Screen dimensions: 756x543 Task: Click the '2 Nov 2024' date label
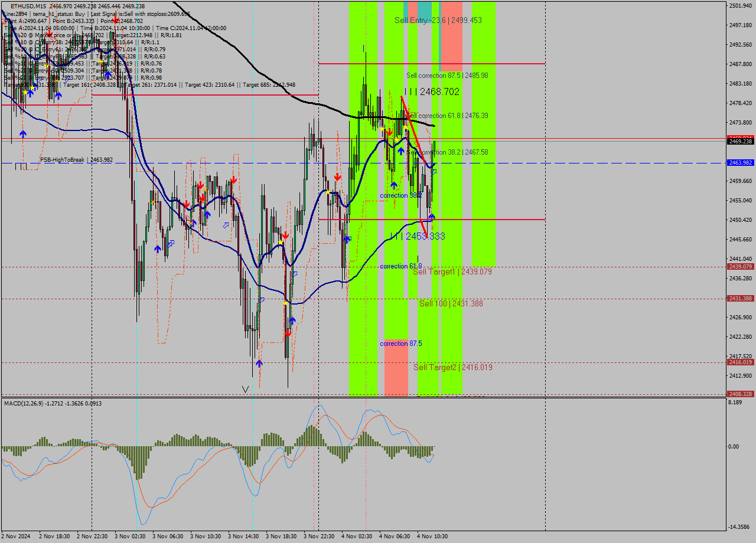point(15,537)
